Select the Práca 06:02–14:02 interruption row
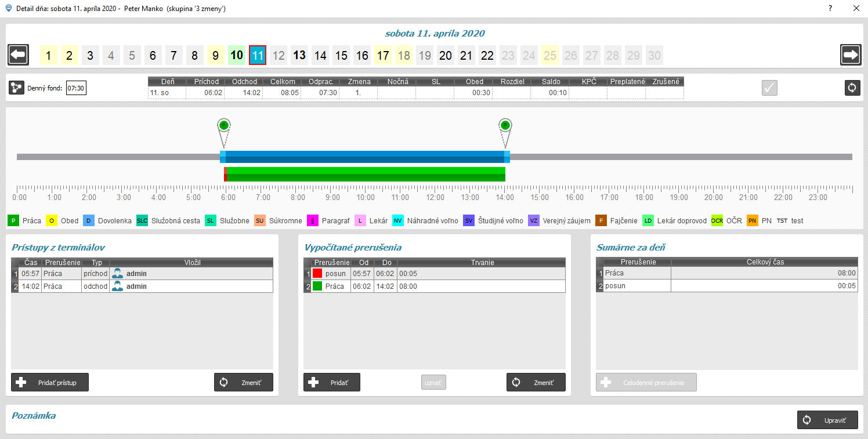Image resolution: width=868 pixels, height=439 pixels. (x=435, y=286)
